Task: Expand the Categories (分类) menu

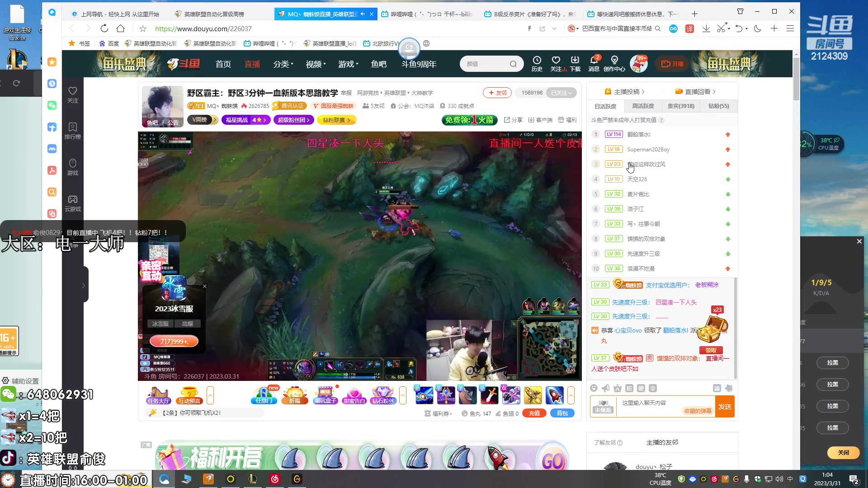Action: point(283,64)
